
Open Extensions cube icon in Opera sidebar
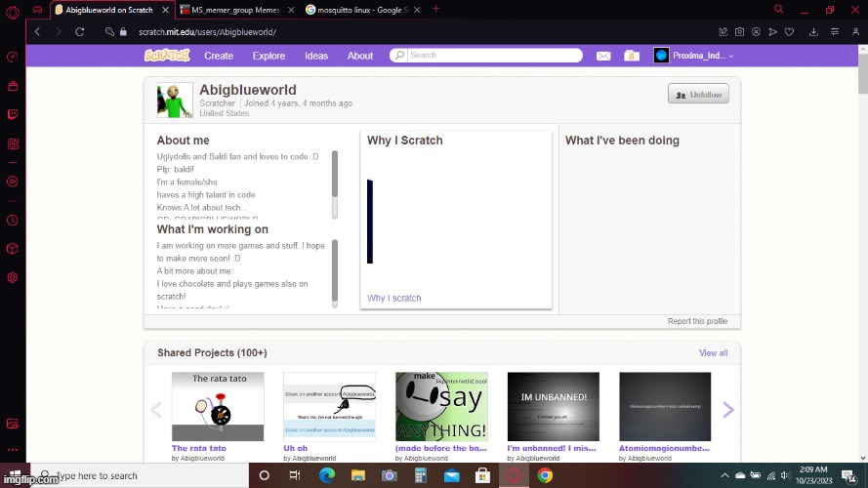tap(12, 249)
